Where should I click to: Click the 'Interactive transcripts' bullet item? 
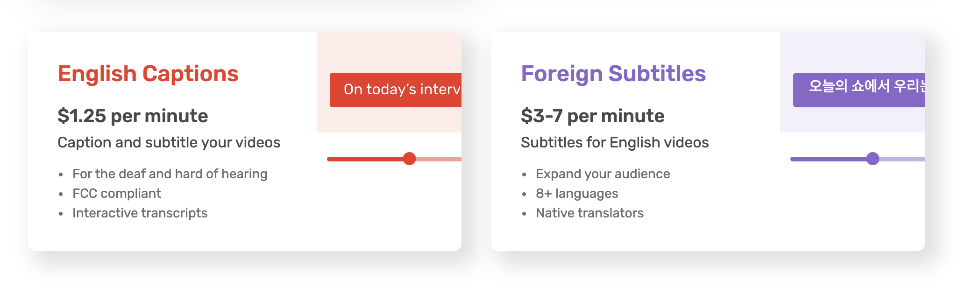[x=140, y=213]
